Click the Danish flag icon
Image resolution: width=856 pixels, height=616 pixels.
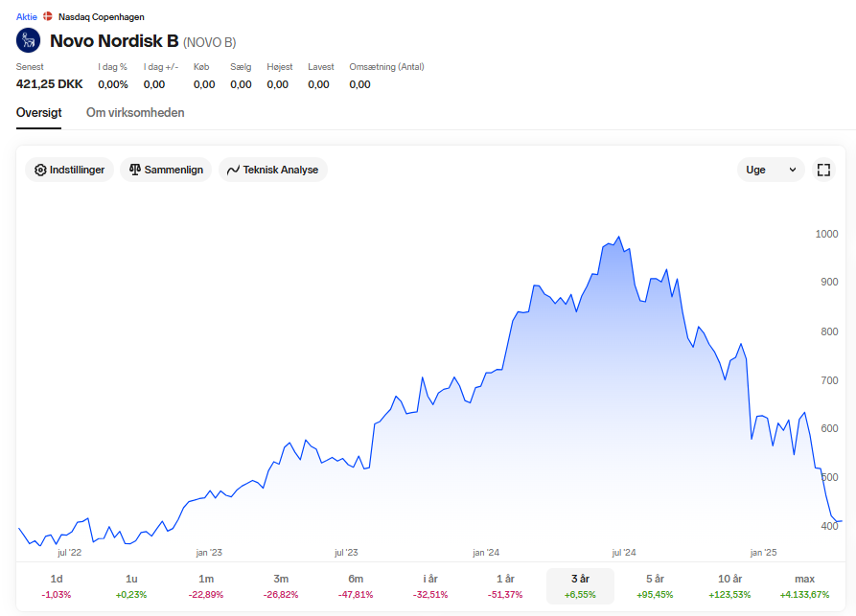click(48, 16)
